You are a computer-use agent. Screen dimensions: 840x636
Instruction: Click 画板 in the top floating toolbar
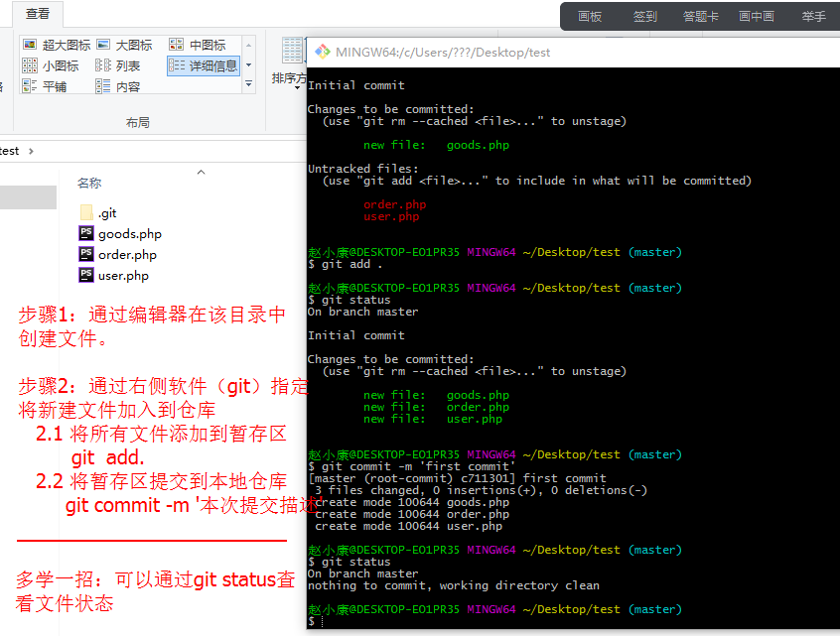590,16
